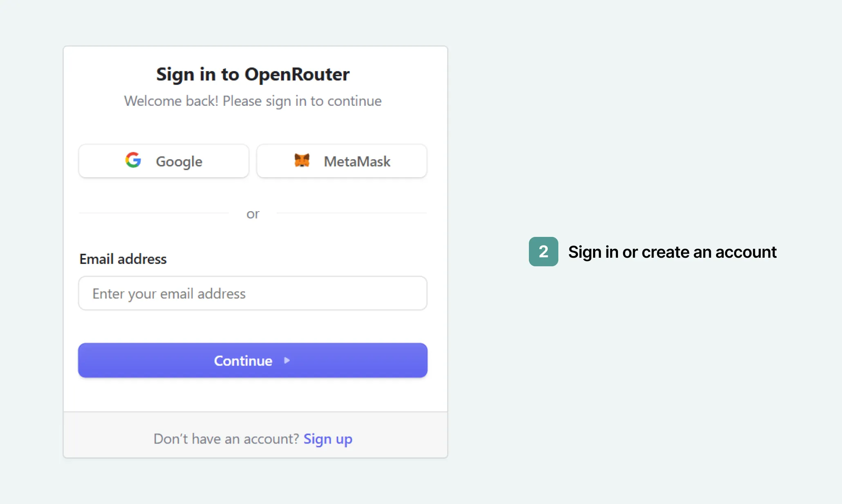
Task: Click the MetaMask fox icon
Action: (x=301, y=161)
